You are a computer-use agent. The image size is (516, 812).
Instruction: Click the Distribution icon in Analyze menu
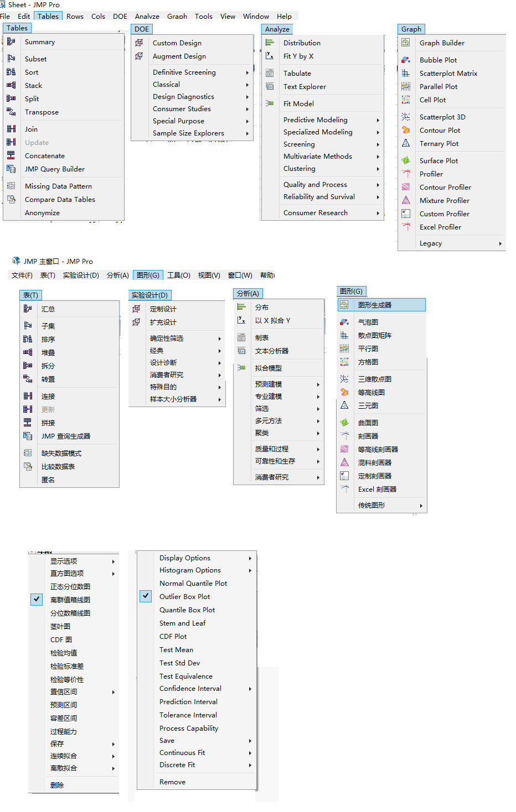coord(270,43)
